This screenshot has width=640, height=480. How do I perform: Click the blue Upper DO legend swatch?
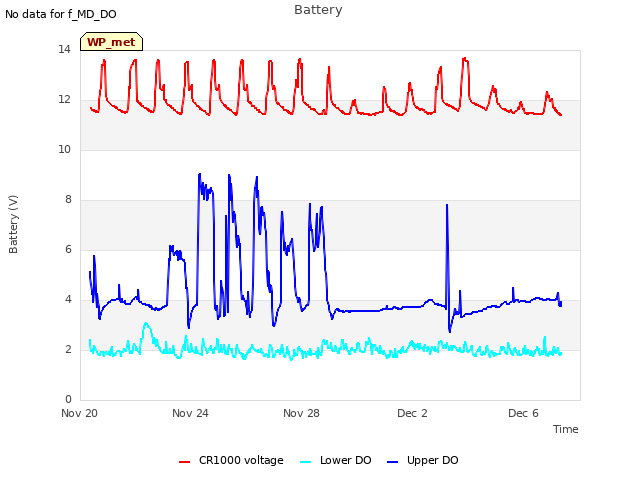click(393, 462)
